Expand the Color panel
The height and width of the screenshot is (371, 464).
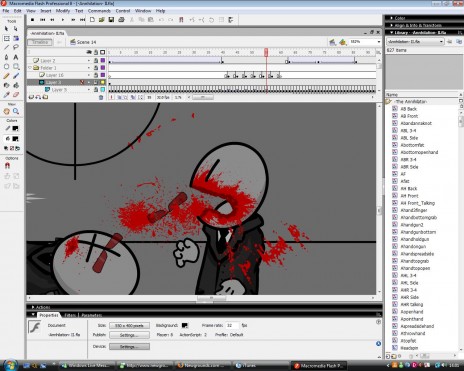pyautogui.click(x=391, y=18)
